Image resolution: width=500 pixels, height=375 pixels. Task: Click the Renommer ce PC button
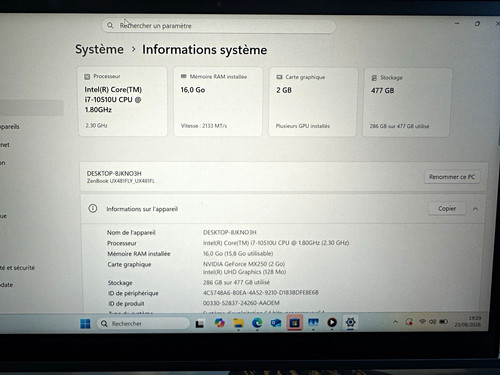pos(452,177)
